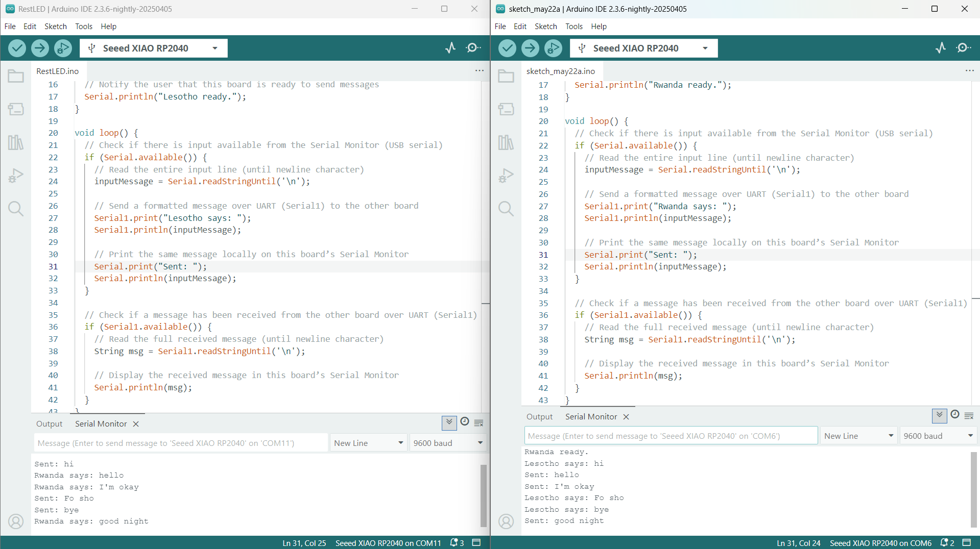Screen dimensions: 980x549
Task: Select sketch_may22a.ino editor tab
Action: pyautogui.click(x=561, y=71)
